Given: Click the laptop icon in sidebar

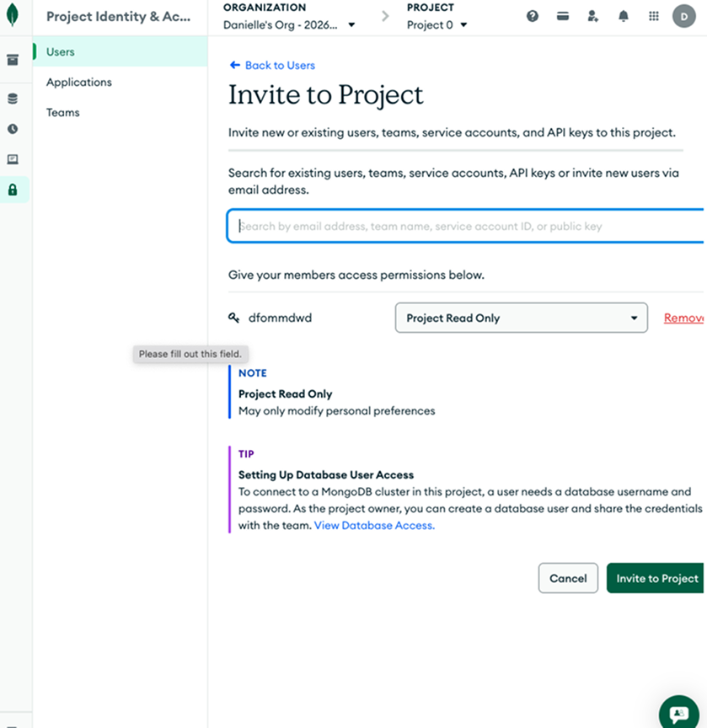Looking at the screenshot, I should pyautogui.click(x=13, y=159).
